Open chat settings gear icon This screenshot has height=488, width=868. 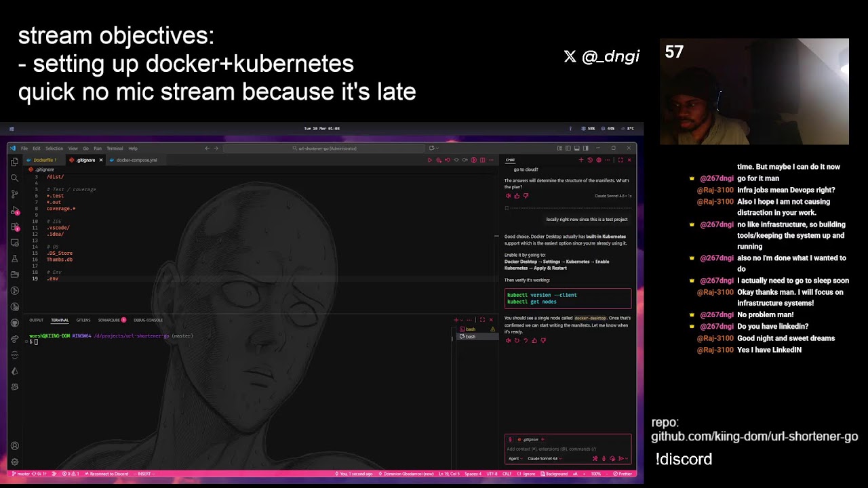coord(598,160)
